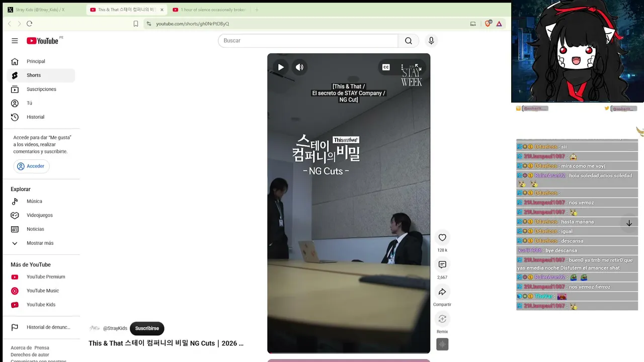Go to the YouTube home logo

[x=43, y=41]
